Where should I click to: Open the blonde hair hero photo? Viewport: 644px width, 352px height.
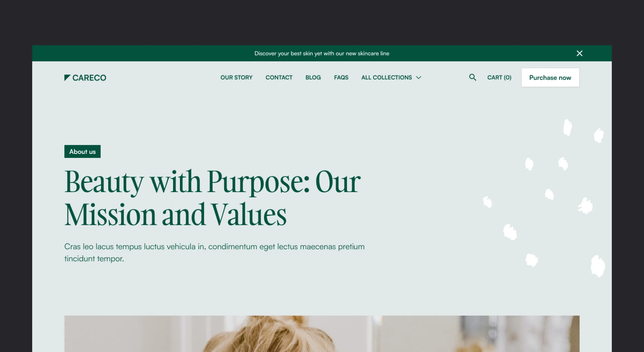322,334
